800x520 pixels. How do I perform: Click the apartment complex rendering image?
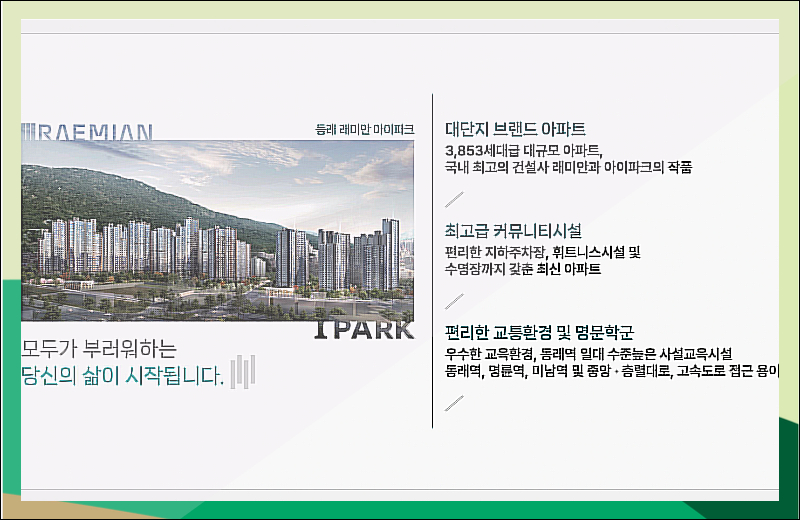pyautogui.click(x=217, y=231)
